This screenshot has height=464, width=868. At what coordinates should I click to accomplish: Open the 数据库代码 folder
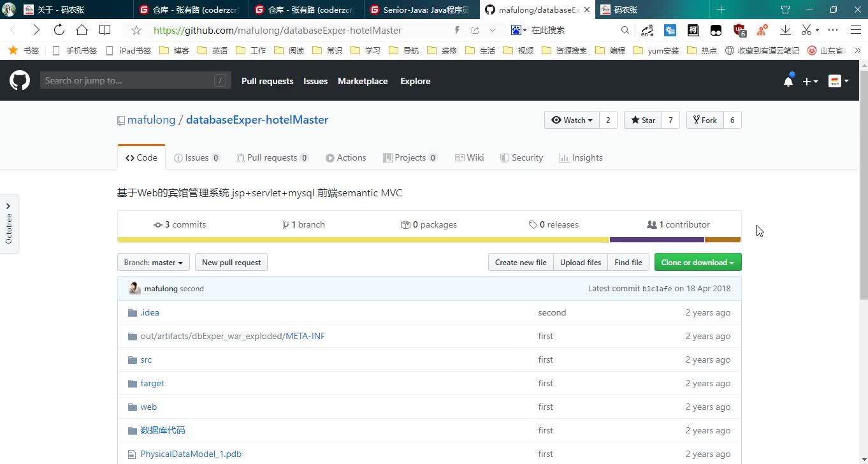coord(163,430)
